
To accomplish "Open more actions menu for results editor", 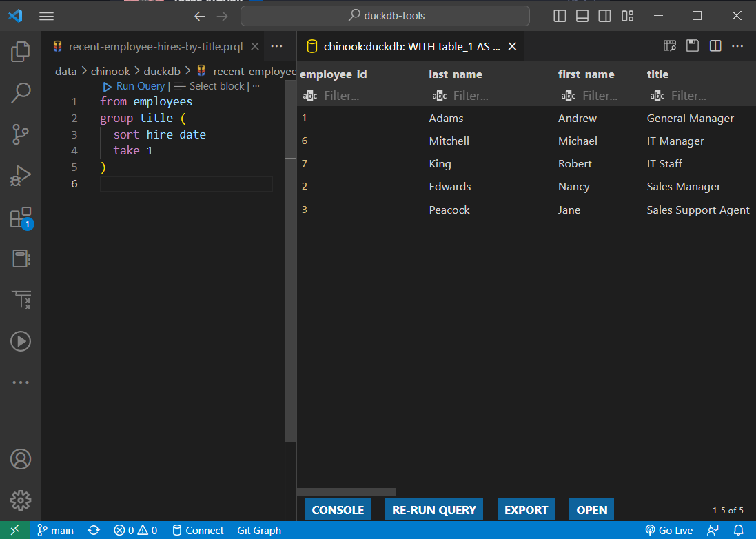I will click(x=737, y=46).
